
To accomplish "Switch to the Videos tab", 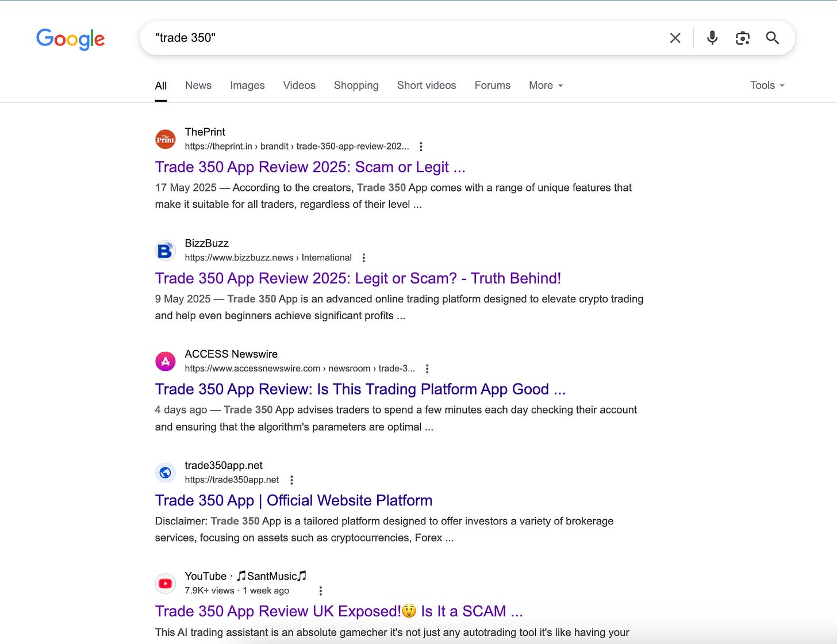I will click(299, 86).
